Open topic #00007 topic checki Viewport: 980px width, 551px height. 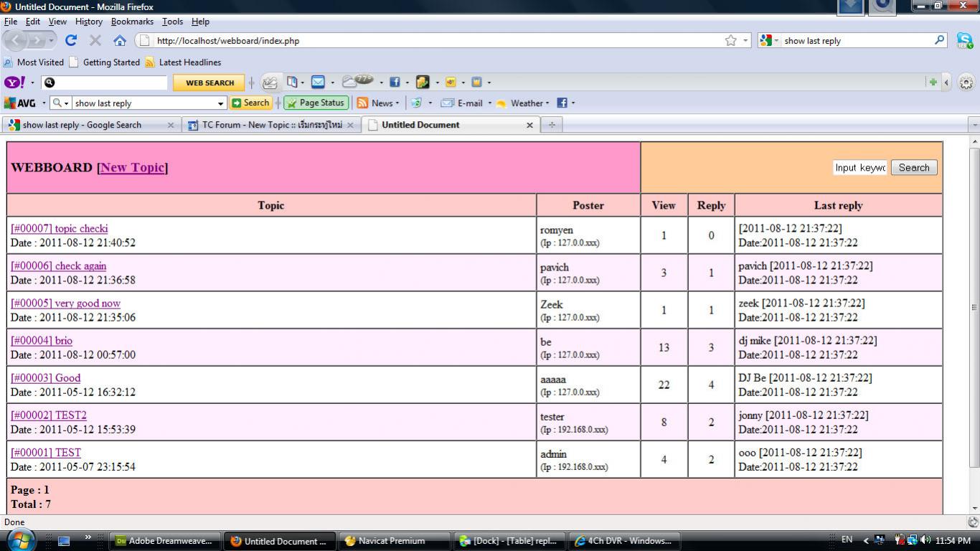click(x=60, y=228)
